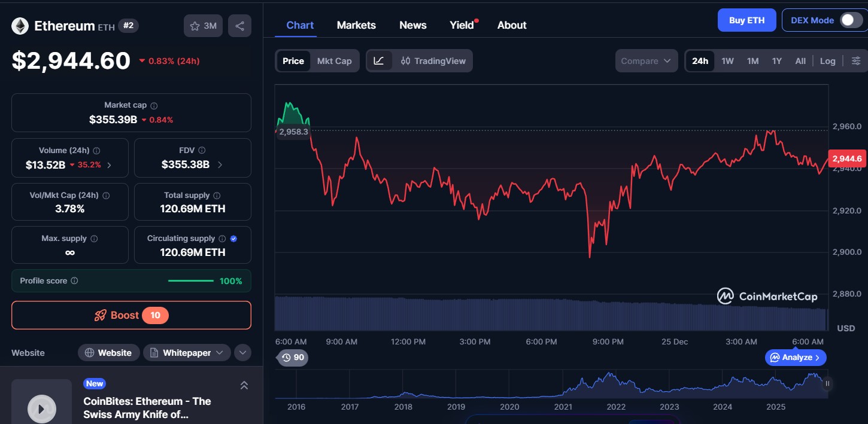Open historical snapshot via clock 90 icon
868x424 pixels.
pyautogui.click(x=292, y=357)
